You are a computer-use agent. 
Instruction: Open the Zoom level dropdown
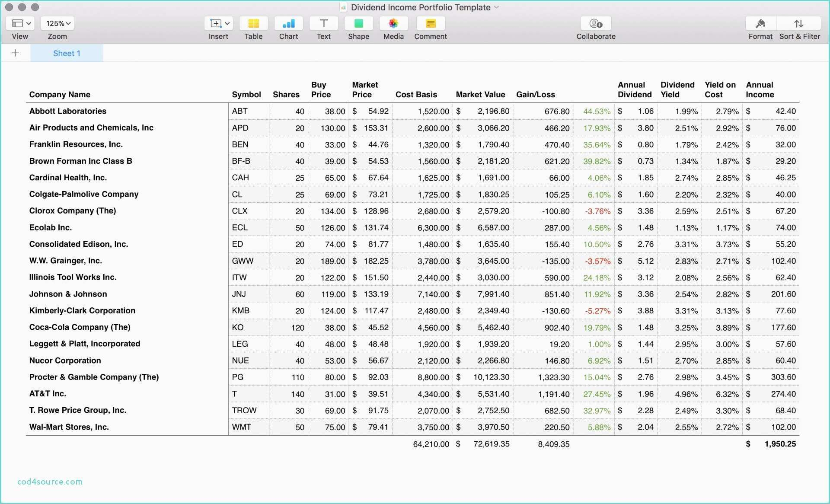pos(57,23)
